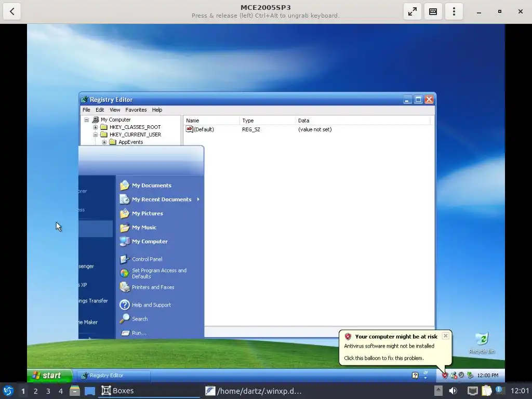Click the Data column header
The image size is (532, 399).
(363, 121)
